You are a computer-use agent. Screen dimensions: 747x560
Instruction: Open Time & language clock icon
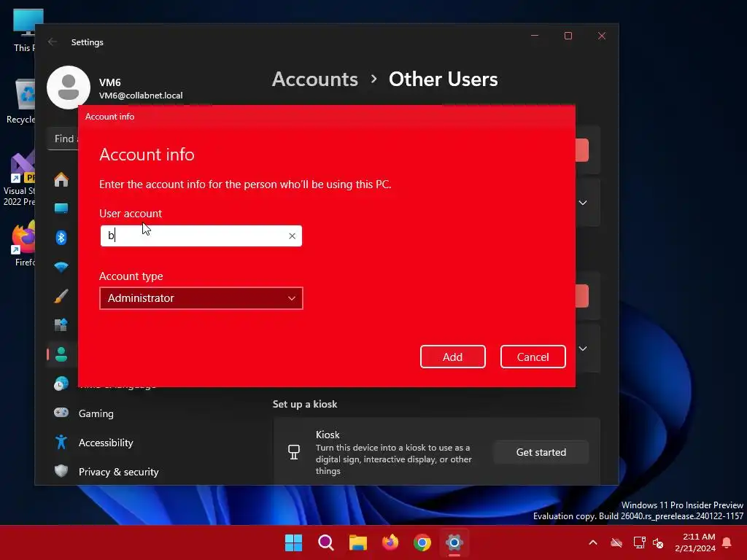[x=61, y=384]
